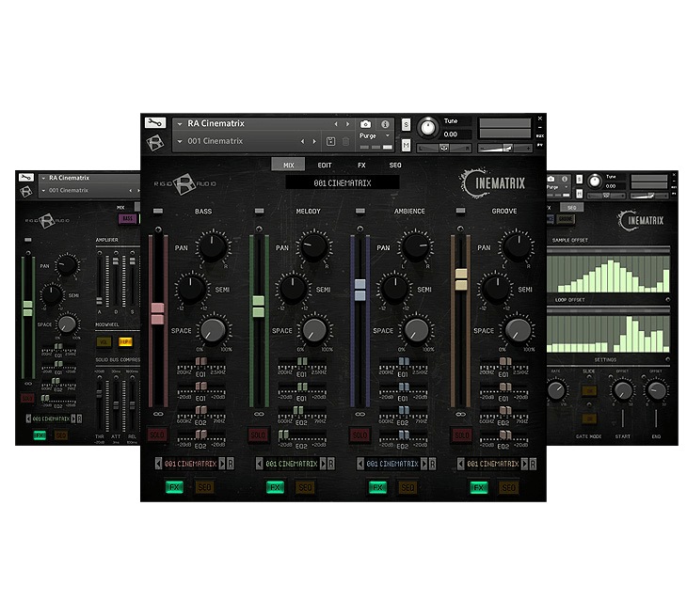The width and height of the screenshot is (687, 616).
Task: Toggle the Groove channel enable LED
Action: coord(460,212)
